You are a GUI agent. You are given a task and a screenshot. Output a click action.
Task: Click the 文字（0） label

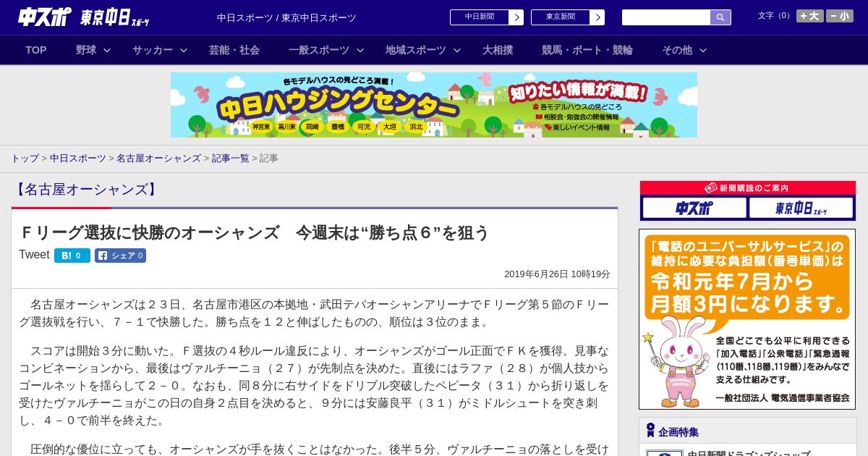(x=775, y=16)
